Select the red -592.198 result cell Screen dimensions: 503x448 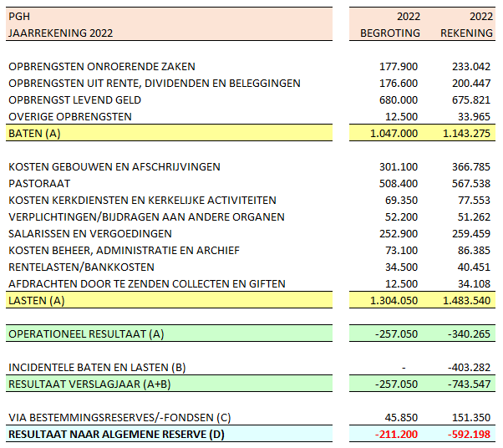pos(470,434)
